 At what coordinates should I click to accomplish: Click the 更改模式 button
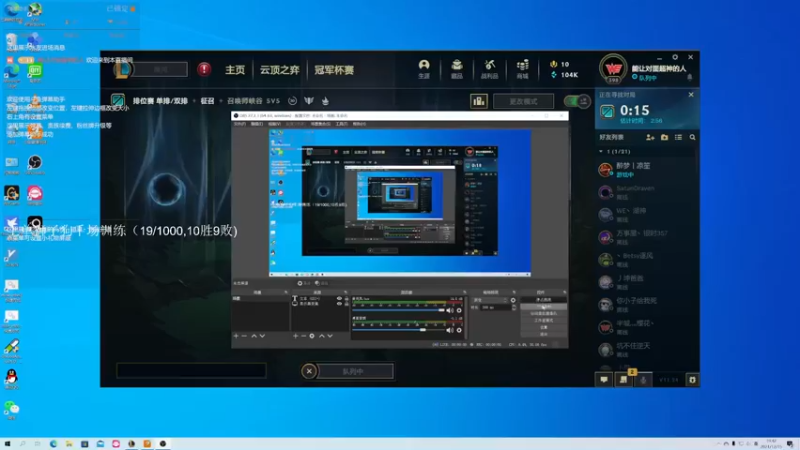[x=523, y=101]
